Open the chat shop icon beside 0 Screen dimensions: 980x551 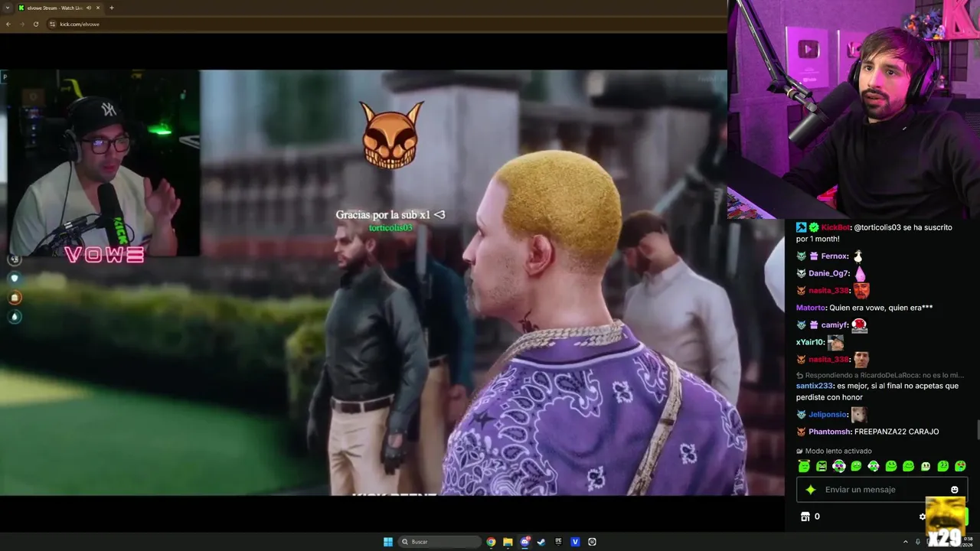[x=805, y=517]
